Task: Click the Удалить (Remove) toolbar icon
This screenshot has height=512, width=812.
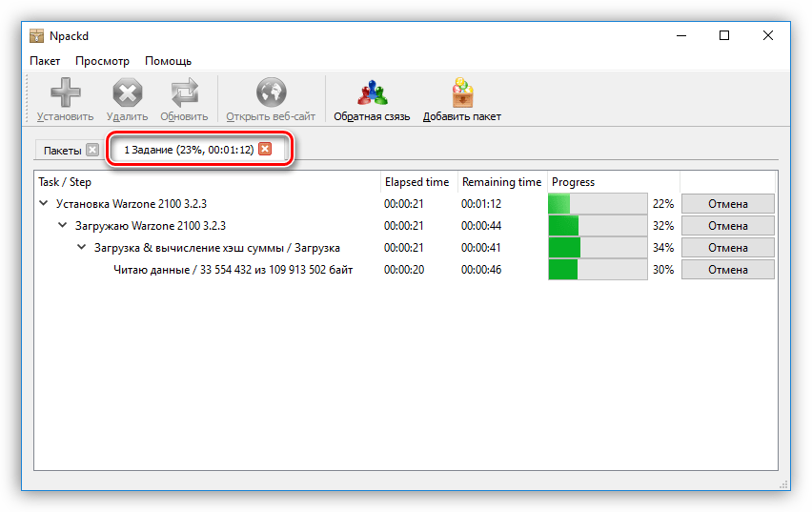Action: [x=127, y=93]
